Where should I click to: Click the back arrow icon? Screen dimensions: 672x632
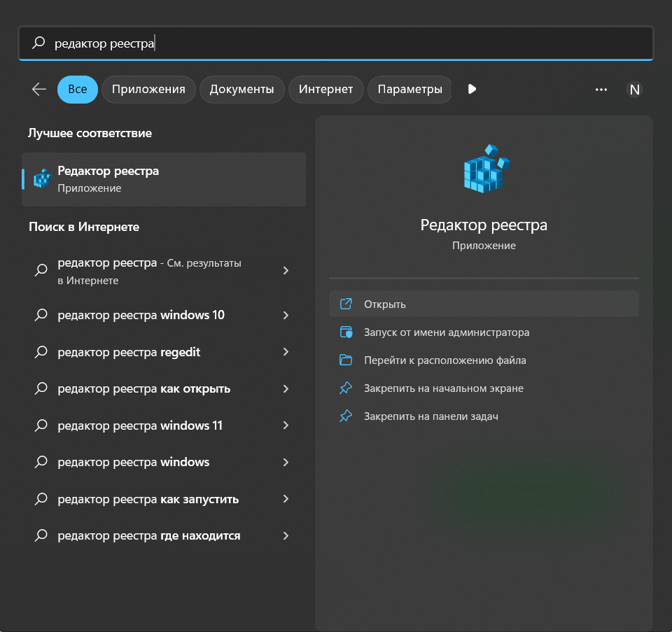pos(39,89)
